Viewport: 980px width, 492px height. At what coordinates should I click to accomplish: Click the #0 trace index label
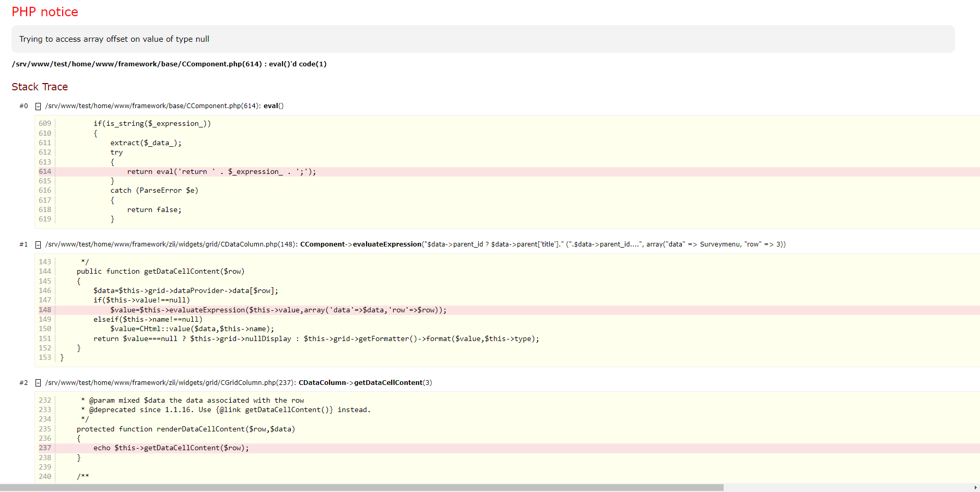(23, 106)
